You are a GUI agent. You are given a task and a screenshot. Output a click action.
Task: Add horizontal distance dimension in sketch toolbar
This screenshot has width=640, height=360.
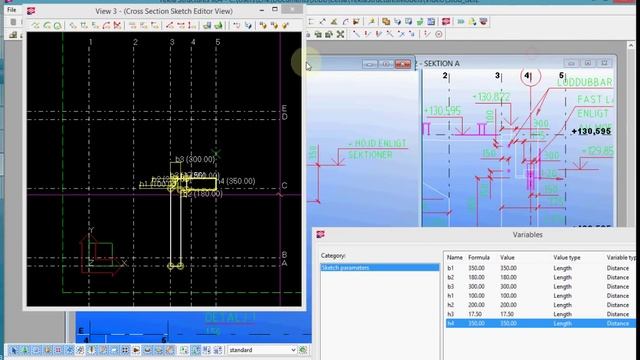coord(181,25)
